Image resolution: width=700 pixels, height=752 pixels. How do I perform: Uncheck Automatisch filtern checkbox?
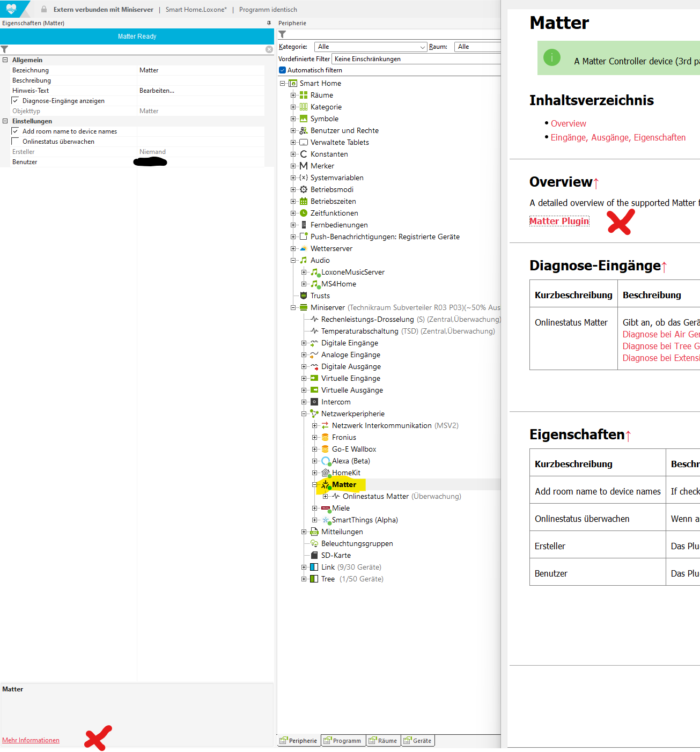(x=282, y=70)
